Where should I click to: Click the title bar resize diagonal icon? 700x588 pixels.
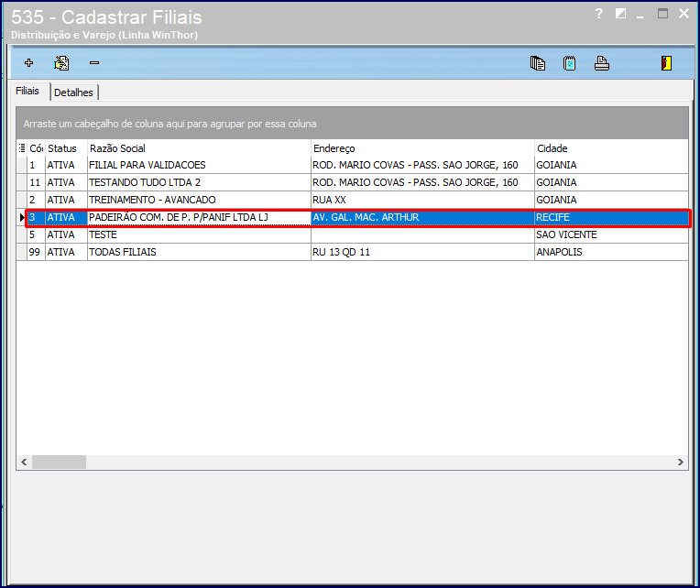(620, 14)
